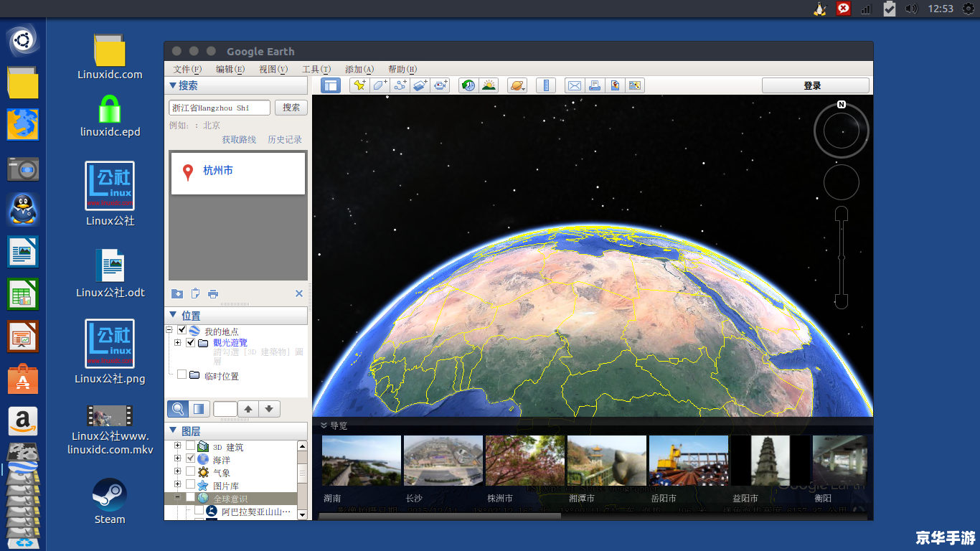This screenshot has height=551, width=980.
Task: Uncheck the 我的地点 checkbox
Action: pyautogui.click(x=182, y=330)
